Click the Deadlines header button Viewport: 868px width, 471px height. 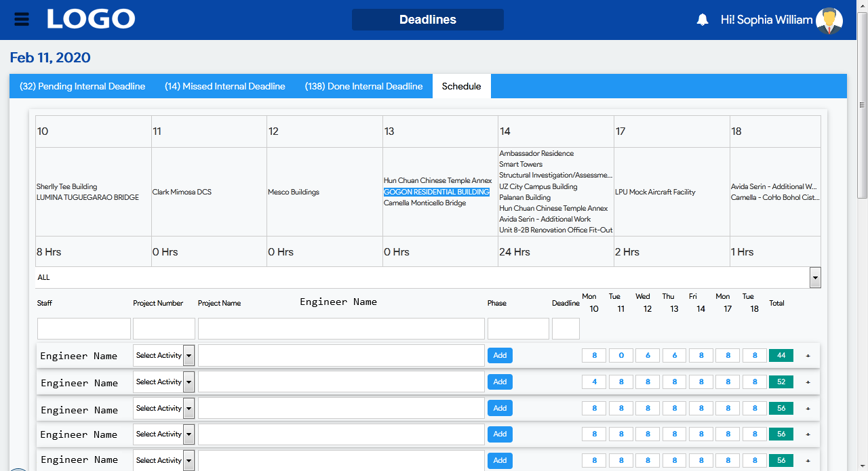tap(427, 20)
